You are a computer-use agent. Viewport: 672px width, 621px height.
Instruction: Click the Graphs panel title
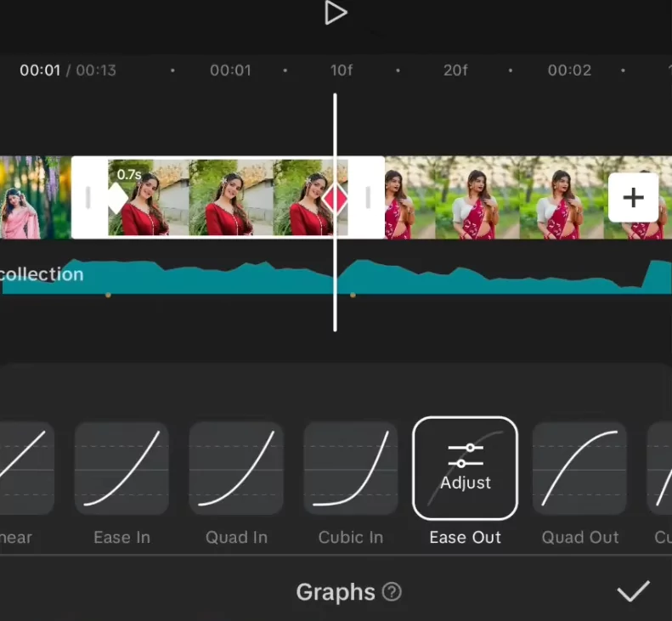(x=336, y=592)
